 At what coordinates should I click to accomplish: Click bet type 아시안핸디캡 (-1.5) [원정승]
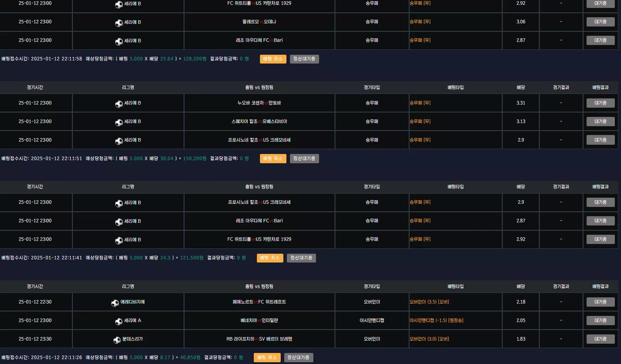[x=437, y=320]
